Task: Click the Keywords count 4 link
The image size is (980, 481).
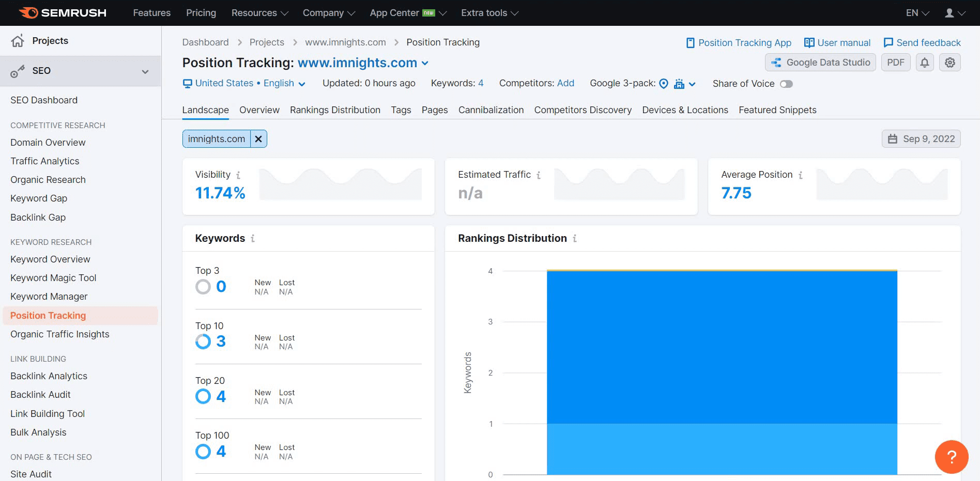Action: [481, 83]
